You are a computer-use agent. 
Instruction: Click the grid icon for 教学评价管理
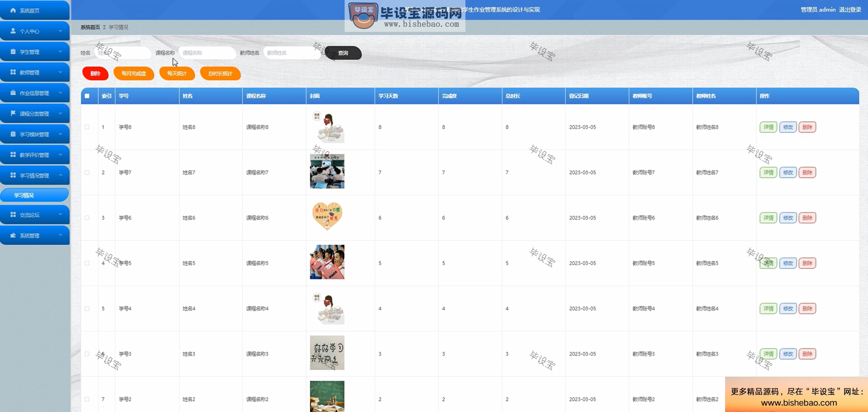pos(13,154)
